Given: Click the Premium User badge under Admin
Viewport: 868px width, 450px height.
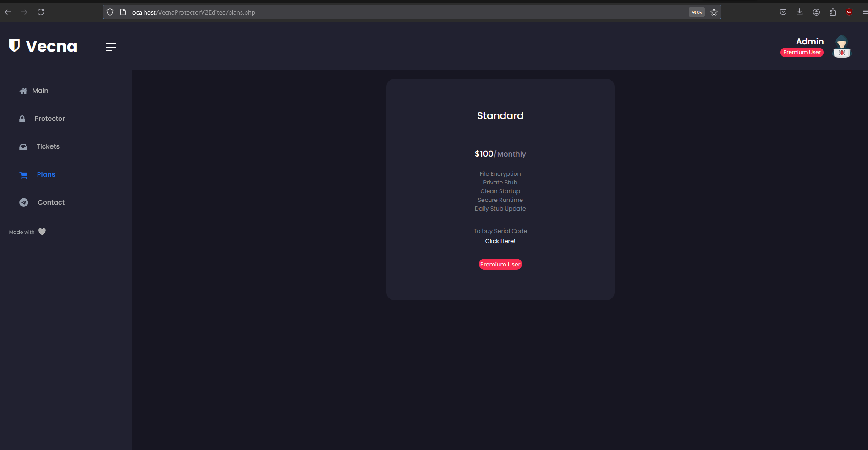Looking at the screenshot, I should point(802,52).
